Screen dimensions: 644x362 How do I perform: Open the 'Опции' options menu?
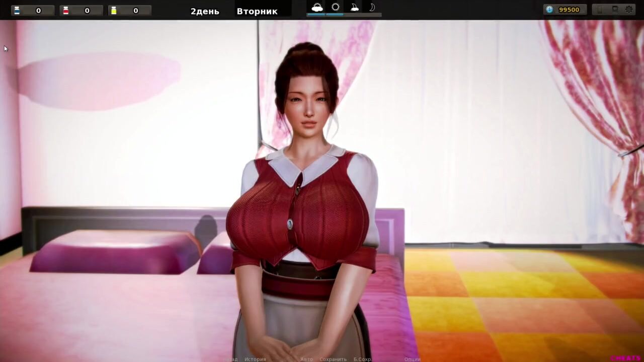tap(412, 359)
